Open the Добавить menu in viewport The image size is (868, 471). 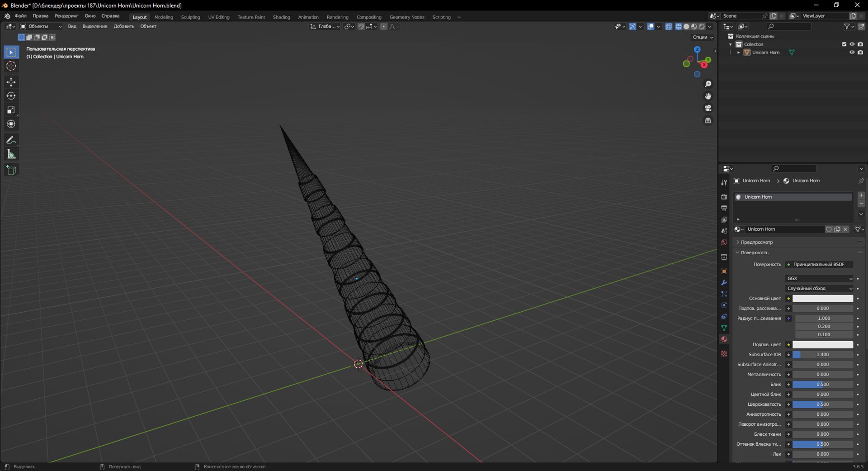point(124,27)
